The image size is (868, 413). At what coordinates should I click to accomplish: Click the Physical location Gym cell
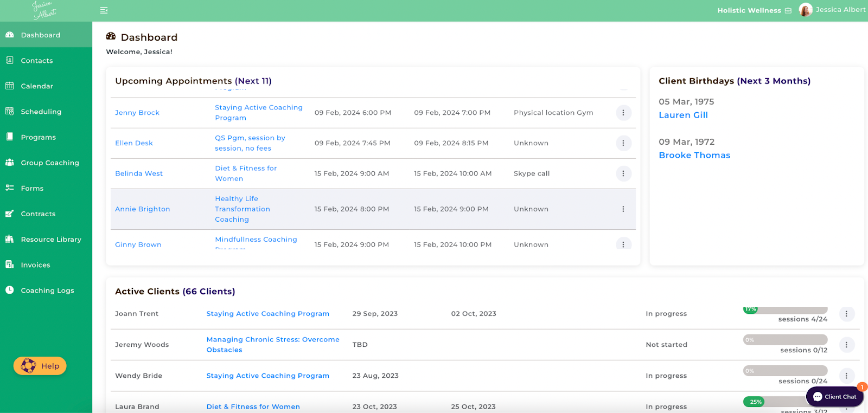[x=553, y=113]
